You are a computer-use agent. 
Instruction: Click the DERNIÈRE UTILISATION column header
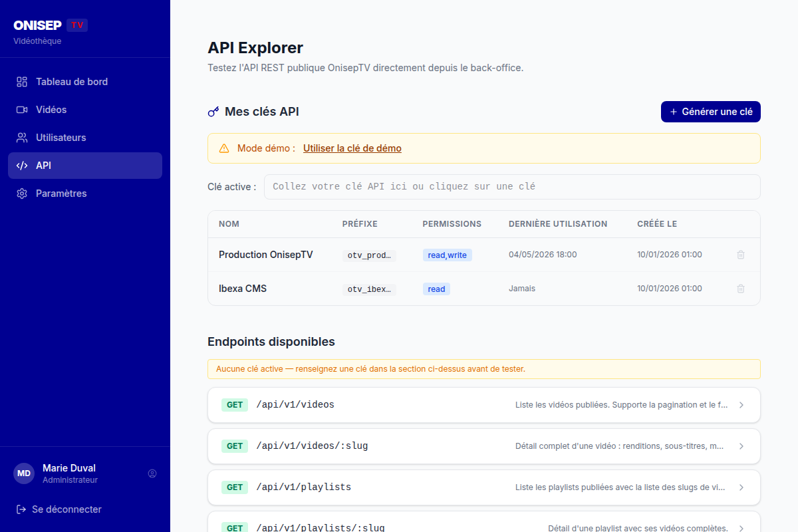click(558, 224)
